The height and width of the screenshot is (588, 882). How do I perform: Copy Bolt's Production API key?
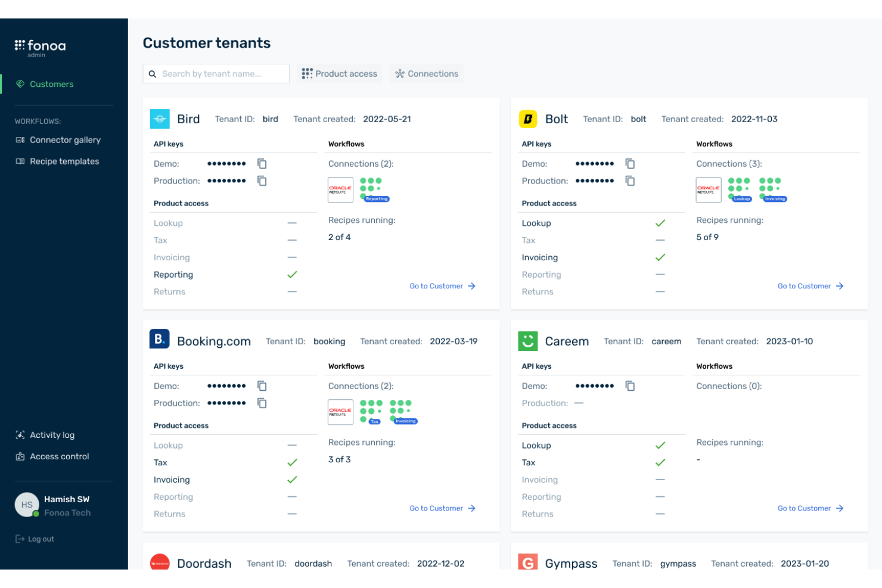click(630, 181)
